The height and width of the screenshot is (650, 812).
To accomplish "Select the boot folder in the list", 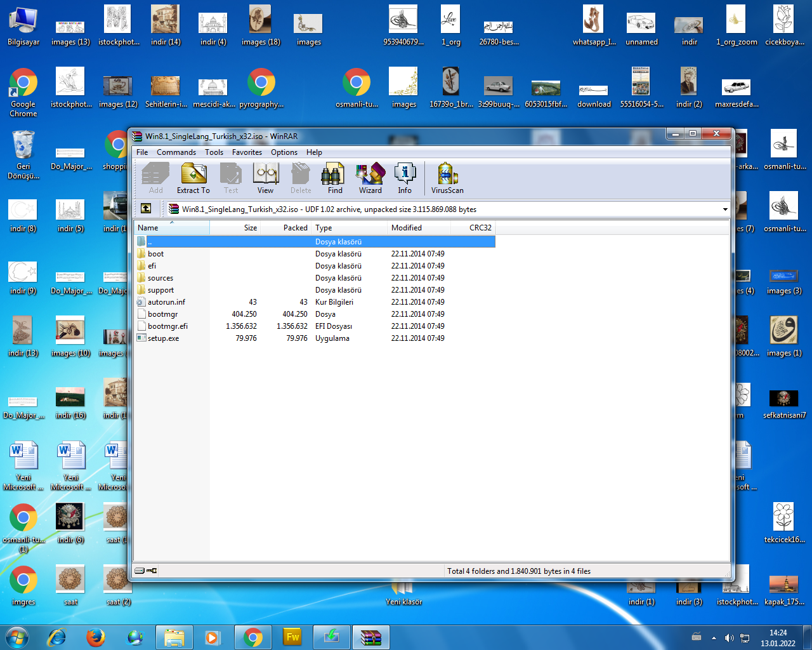I will (315, 254).
